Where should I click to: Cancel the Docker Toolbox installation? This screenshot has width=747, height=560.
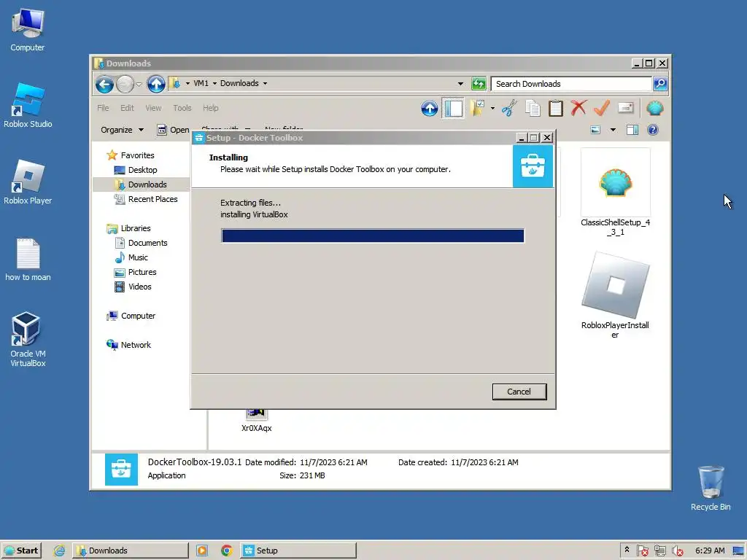click(x=519, y=392)
